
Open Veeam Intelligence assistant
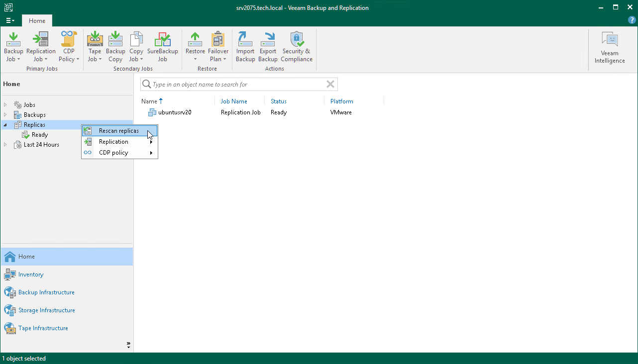(x=610, y=48)
